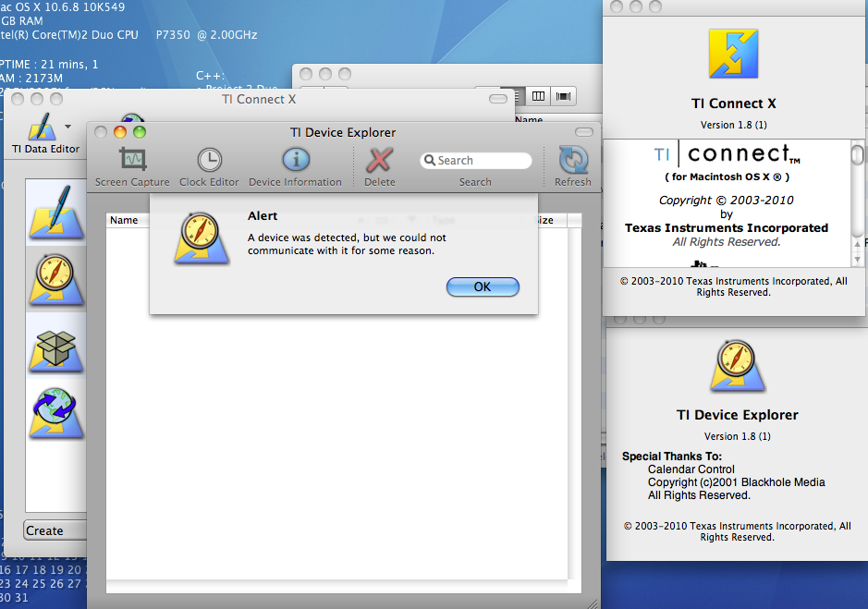Click the Create button in TI Connect X

(55, 530)
